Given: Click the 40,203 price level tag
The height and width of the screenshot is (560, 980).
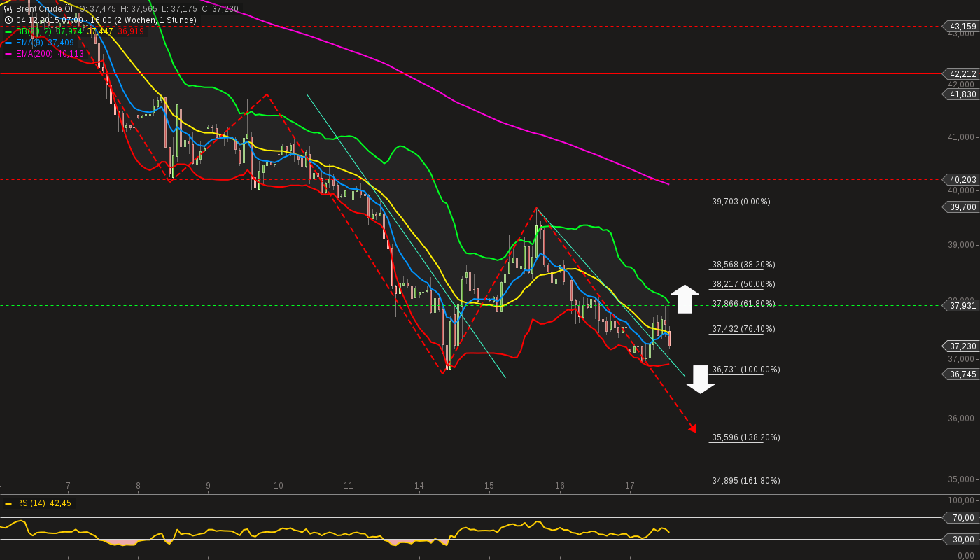Looking at the screenshot, I should point(962,180).
